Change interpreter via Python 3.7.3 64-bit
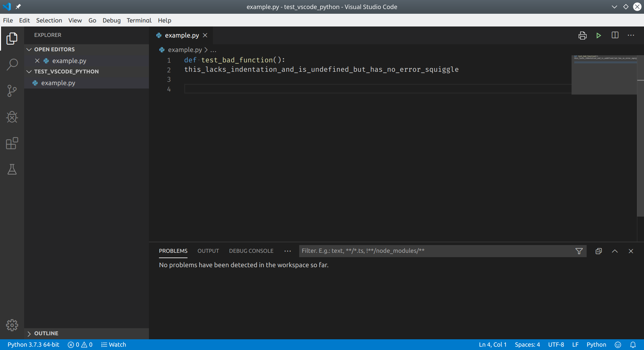The image size is (644, 350). [x=33, y=344]
